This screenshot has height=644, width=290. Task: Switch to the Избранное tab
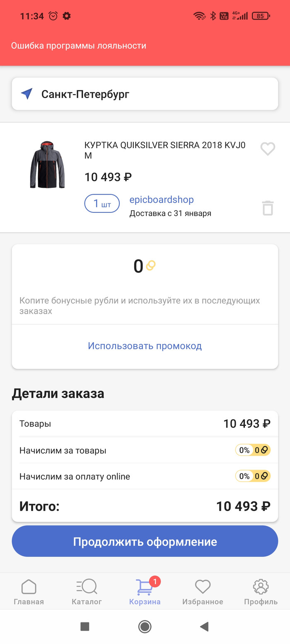[x=203, y=592]
